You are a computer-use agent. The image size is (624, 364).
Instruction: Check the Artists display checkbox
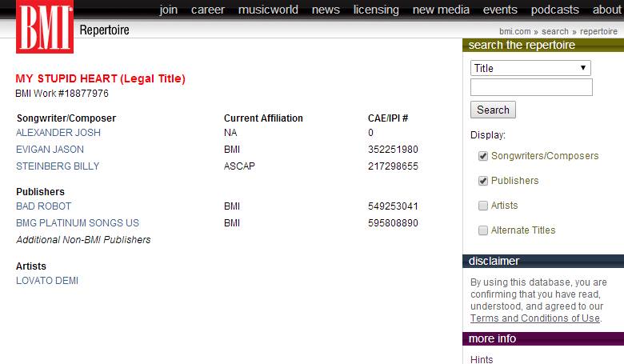[482, 206]
